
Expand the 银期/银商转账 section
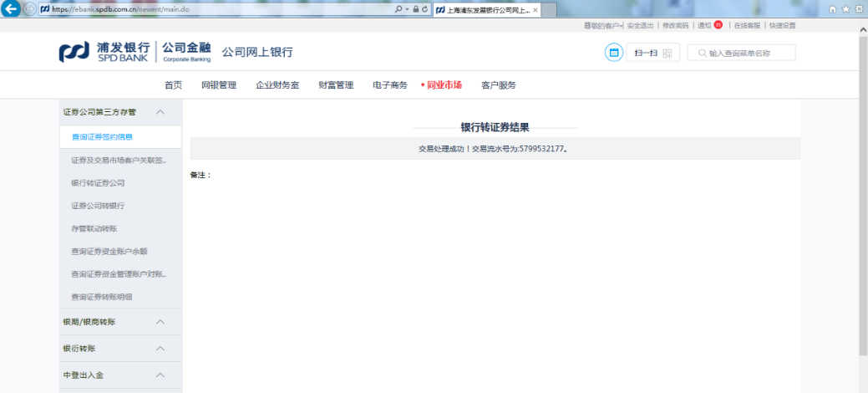160,322
